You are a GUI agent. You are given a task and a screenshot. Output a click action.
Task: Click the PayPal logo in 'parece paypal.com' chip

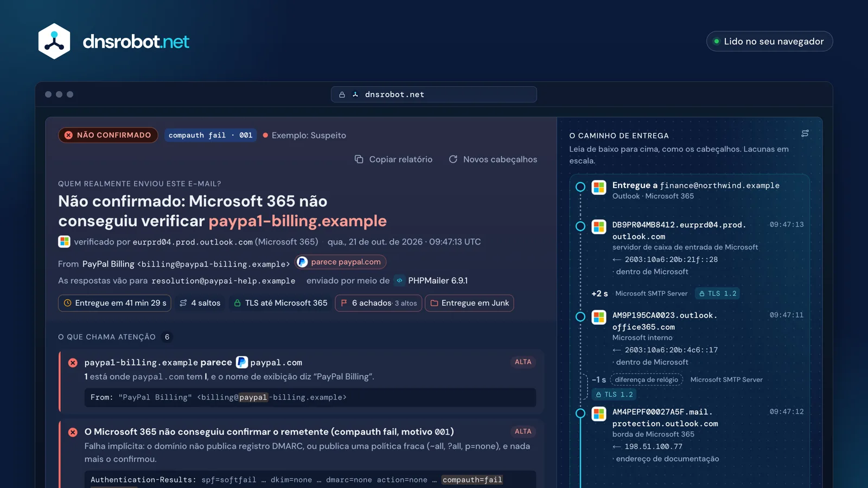pyautogui.click(x=303, y=262)
